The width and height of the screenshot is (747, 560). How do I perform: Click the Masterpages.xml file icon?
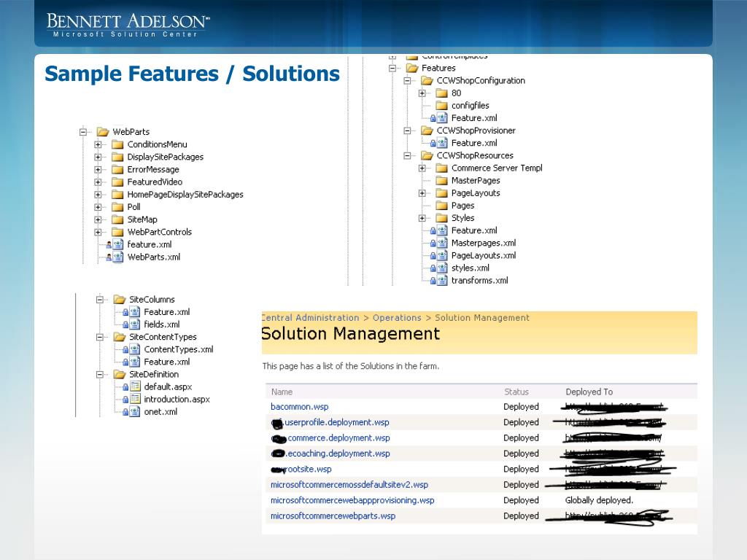coord(442,243)
